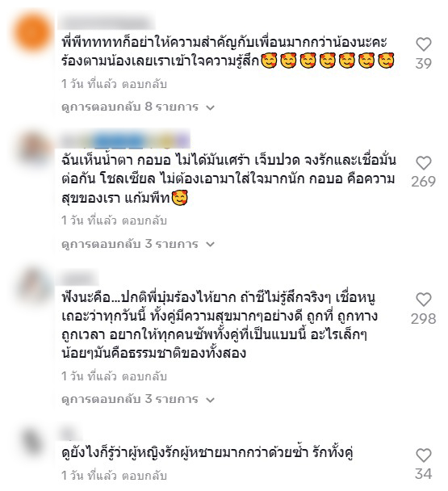Click ตอบกลับ under the second comment

(x=144, y=220)
